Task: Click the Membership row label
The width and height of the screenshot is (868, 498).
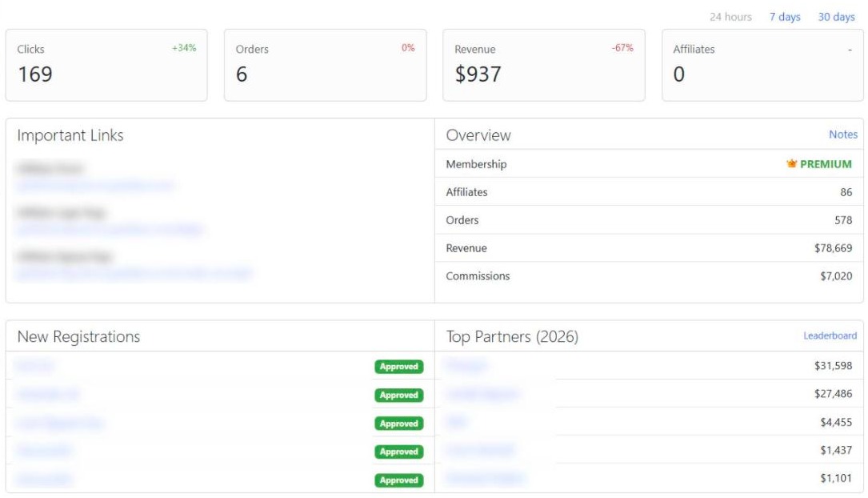Action: 476,164
